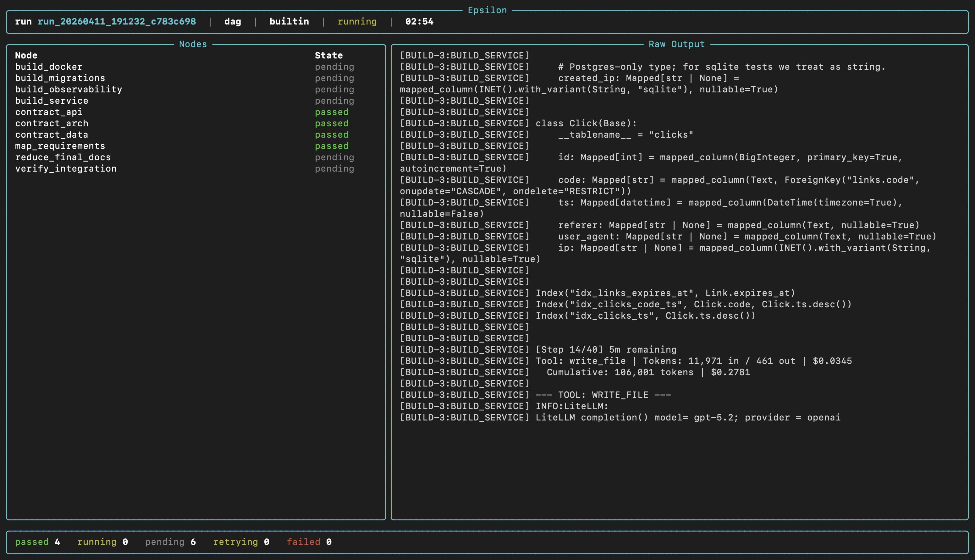Viewport: 975px width, 560px height.
Task: Click the idx_clicks_code_ts Index line
Action: pyautogui.click(x=626, y=304)
